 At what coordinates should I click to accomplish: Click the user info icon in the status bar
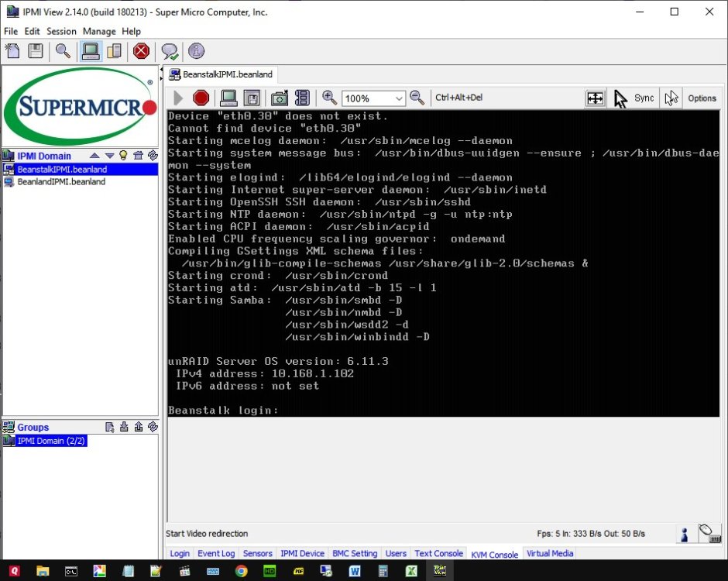tap(685, 534)
